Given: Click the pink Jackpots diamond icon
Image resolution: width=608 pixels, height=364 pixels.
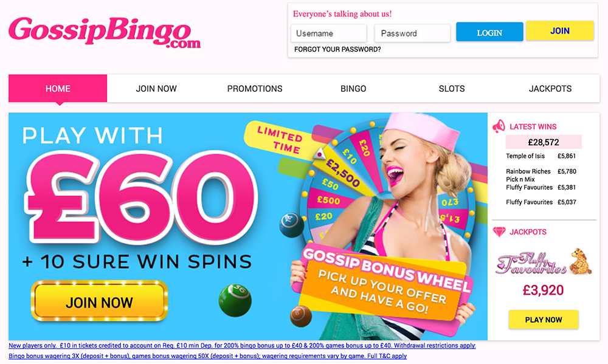Looking at the screenshot, I should tap(499, 232).
